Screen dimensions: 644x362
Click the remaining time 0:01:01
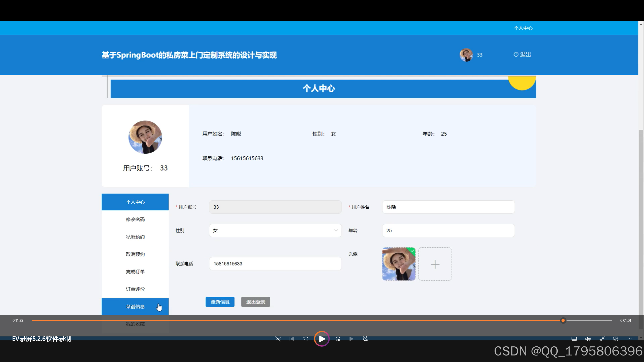(x=625, y=320)
